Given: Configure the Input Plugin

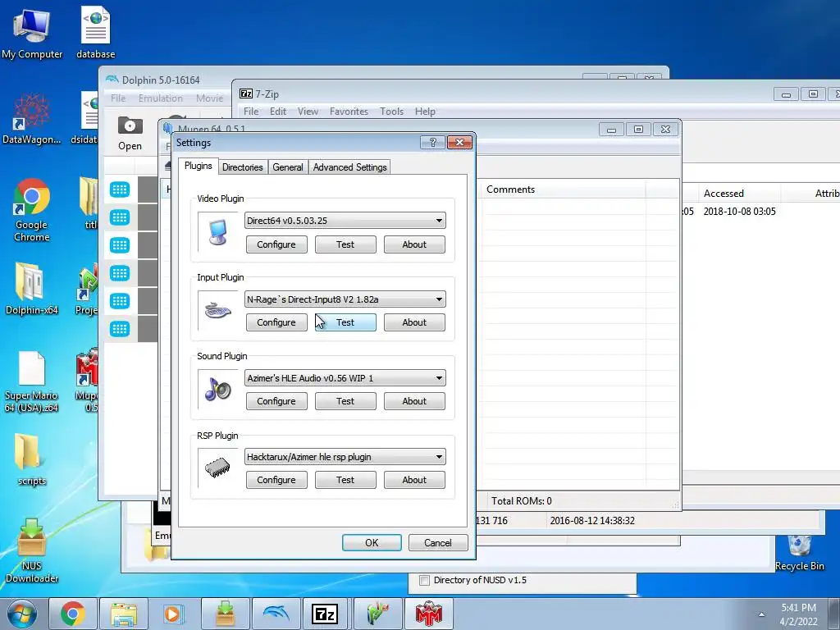Looking at the screenshot, I should coord(276,322).
